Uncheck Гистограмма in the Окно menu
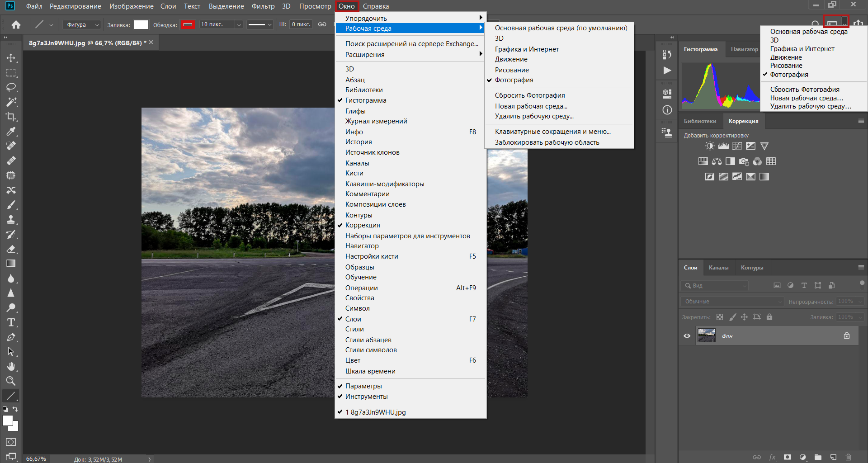The height and width of the screenshot is (463, 868). [365, 100]
